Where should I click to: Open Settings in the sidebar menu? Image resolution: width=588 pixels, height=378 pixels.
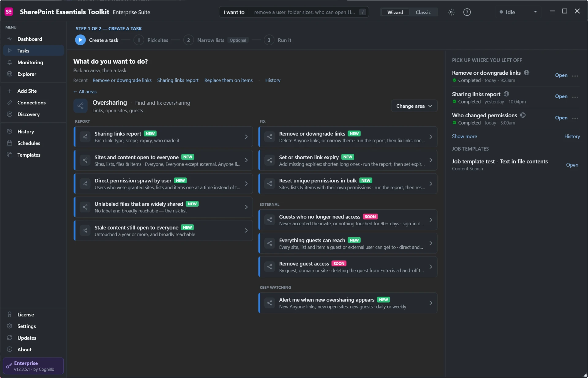click(x=33, y=326)
